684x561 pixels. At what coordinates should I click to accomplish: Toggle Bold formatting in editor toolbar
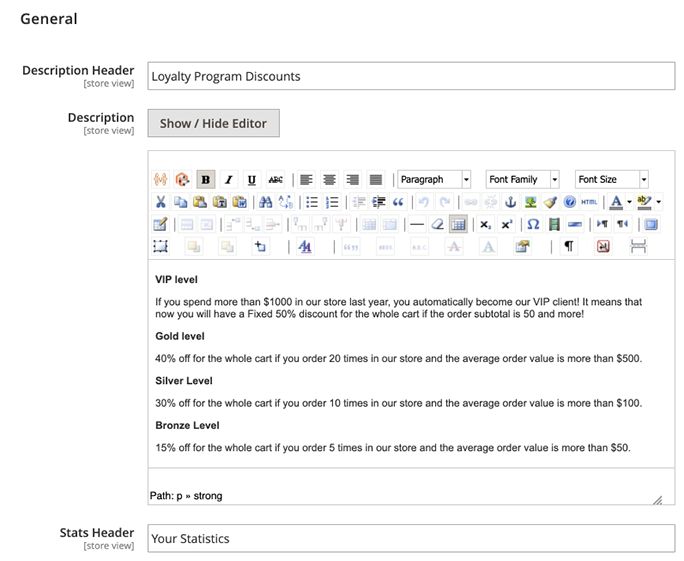coord(205,180)
